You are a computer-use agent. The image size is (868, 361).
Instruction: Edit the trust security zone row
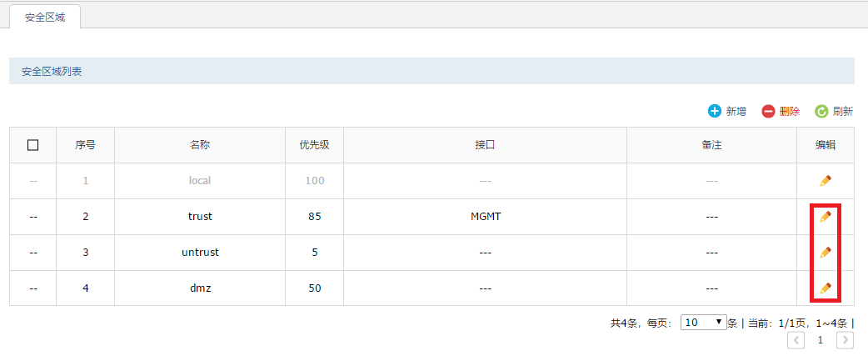click(x=825, y=217)
